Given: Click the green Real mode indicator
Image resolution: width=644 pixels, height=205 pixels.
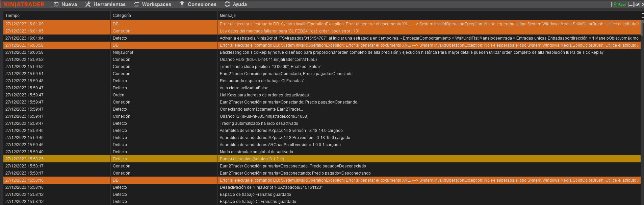Looking at the screenshot, I should coord(619,4).
